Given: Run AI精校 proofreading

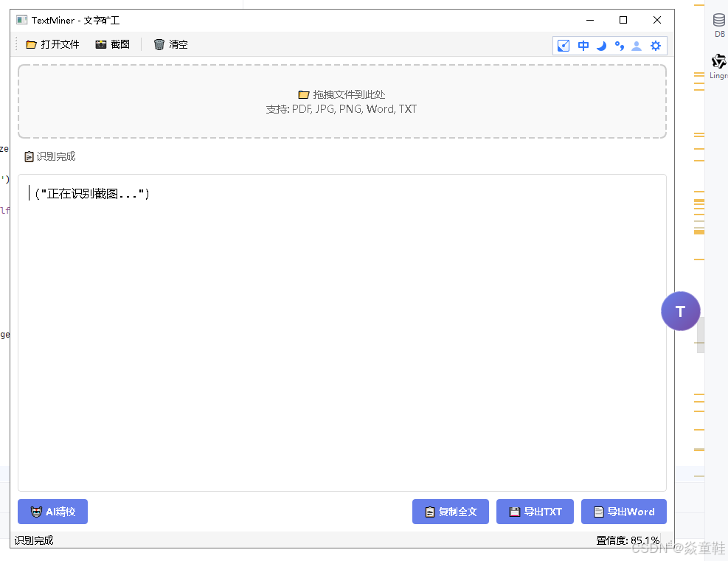Looking at the screenshot, I should [52, 512].
